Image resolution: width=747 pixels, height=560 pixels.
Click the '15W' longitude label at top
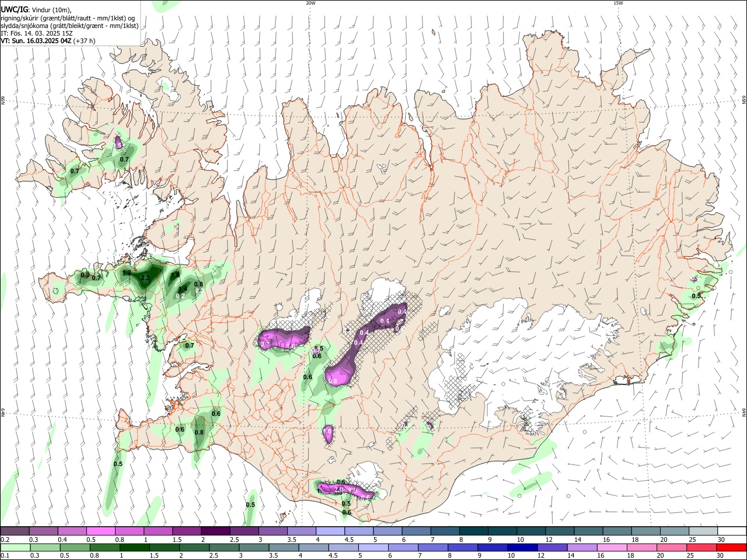(618, 3)
